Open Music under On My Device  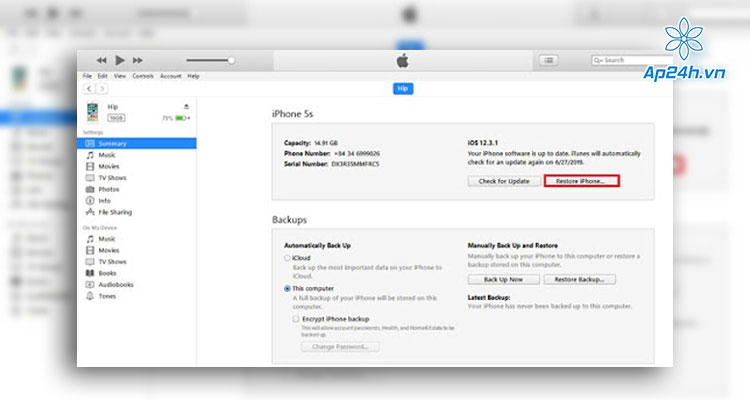tap(107, 239)
